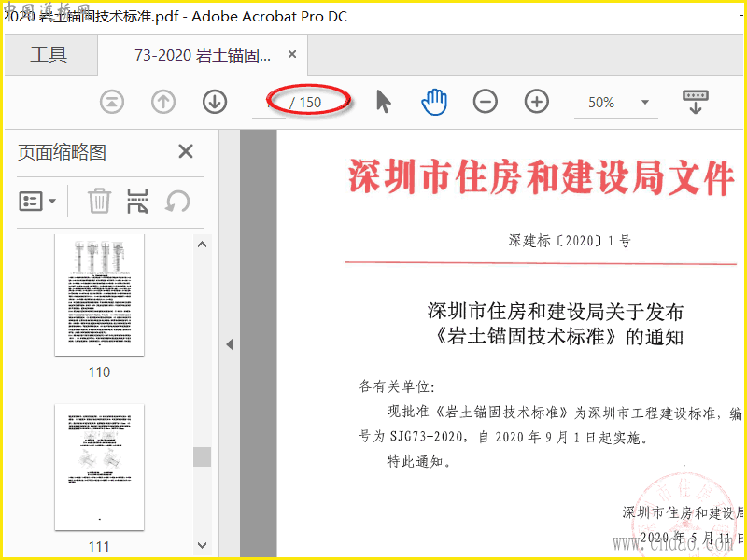747x560 pixels.
Task: Switch to the 73-2020 岩土锚固 document tab
Action: pos(203,55)
